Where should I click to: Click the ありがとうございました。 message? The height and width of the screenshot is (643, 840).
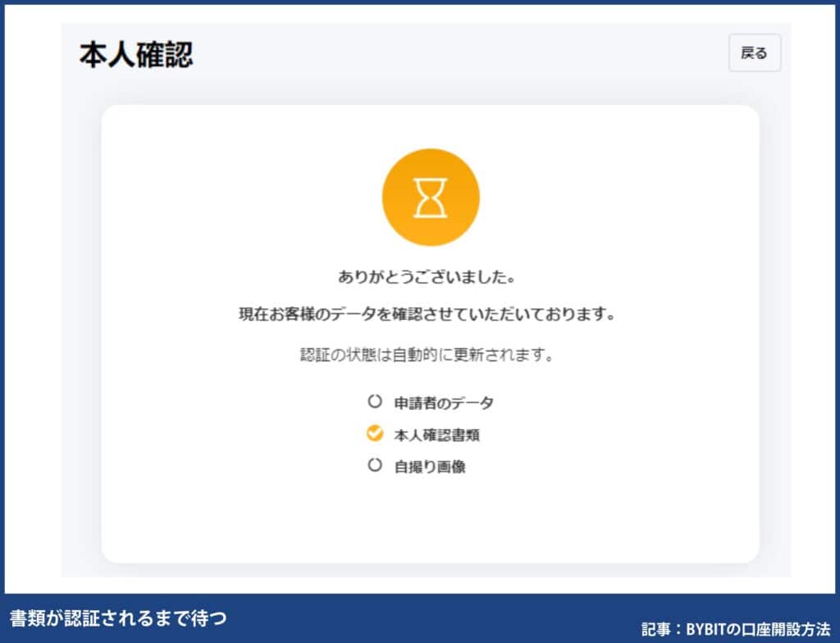click(x=427, y=277)
